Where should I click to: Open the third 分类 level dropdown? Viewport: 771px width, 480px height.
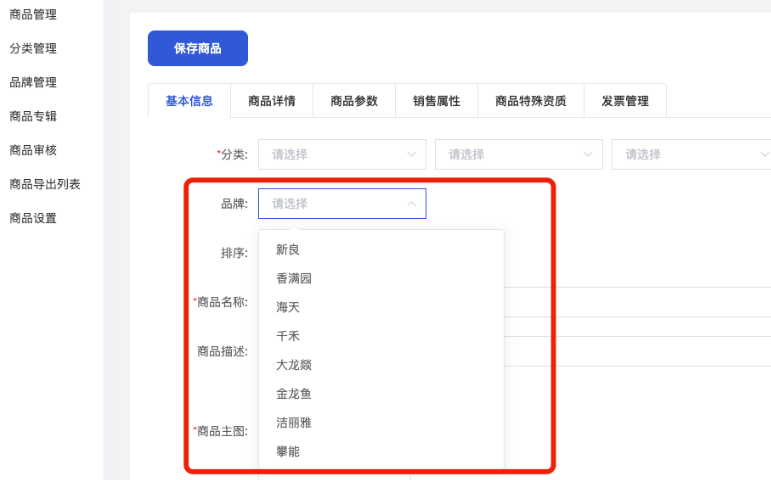pos(690,154)
